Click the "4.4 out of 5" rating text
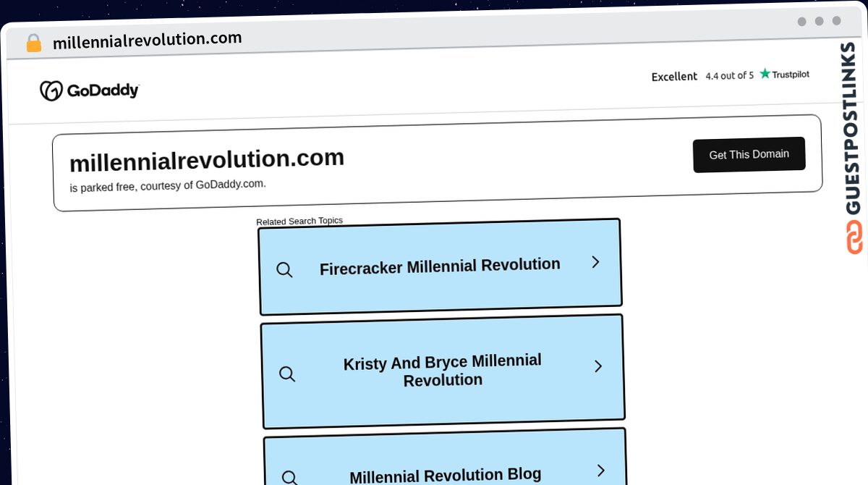868x485 pixels. point(729,75)
